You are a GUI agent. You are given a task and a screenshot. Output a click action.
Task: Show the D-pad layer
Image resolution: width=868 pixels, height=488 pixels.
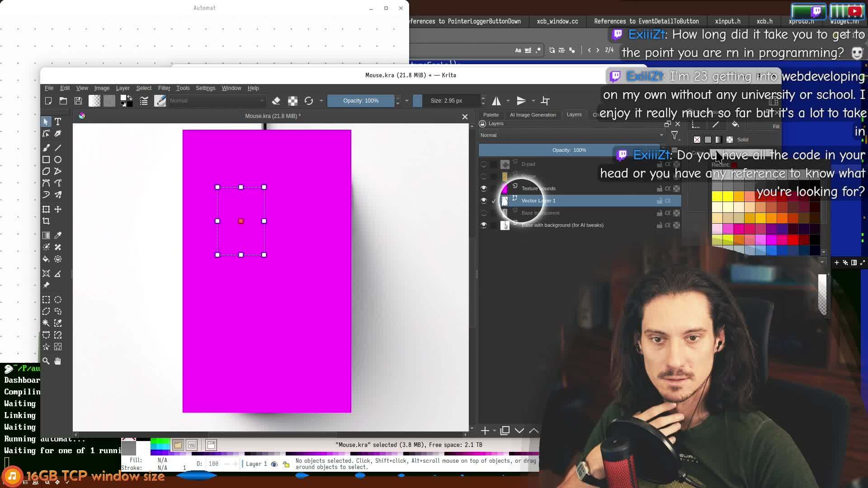(x=484, y=164)
